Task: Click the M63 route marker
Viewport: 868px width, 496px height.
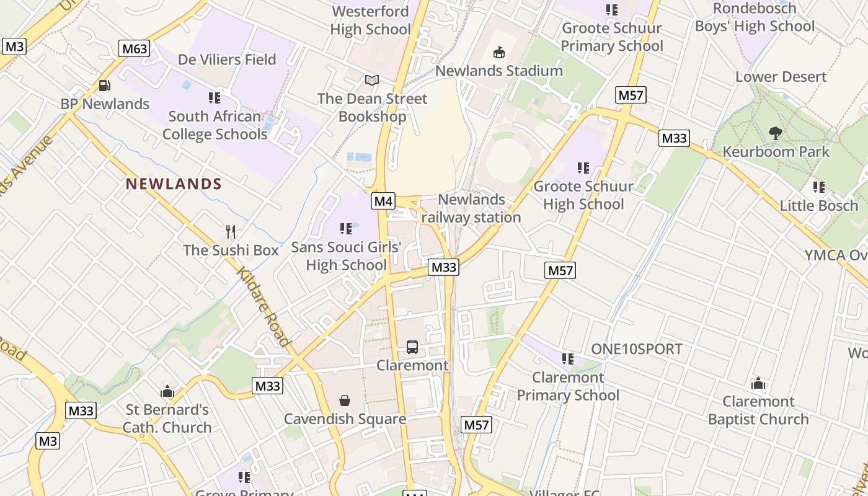Action: point(135,48)
